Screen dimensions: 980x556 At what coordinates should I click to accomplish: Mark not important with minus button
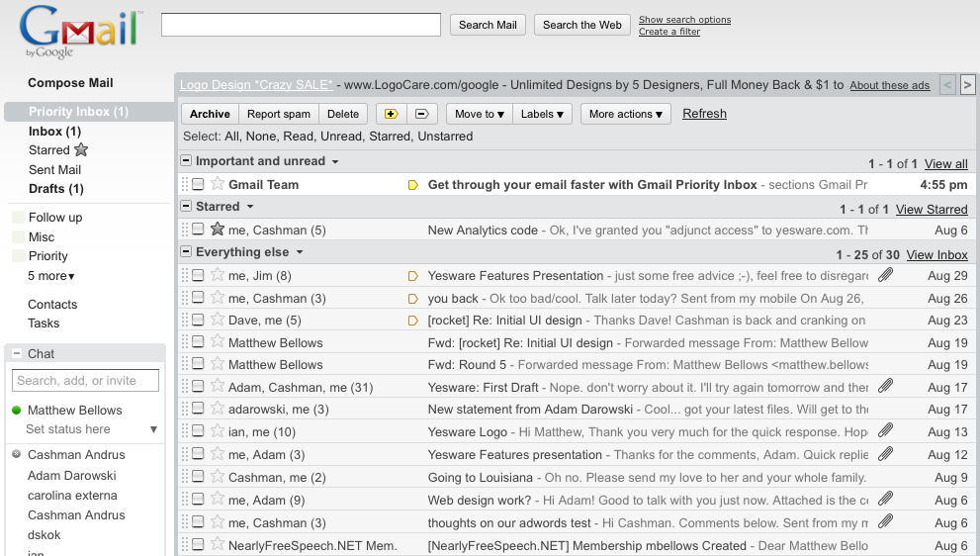(422, 114)
